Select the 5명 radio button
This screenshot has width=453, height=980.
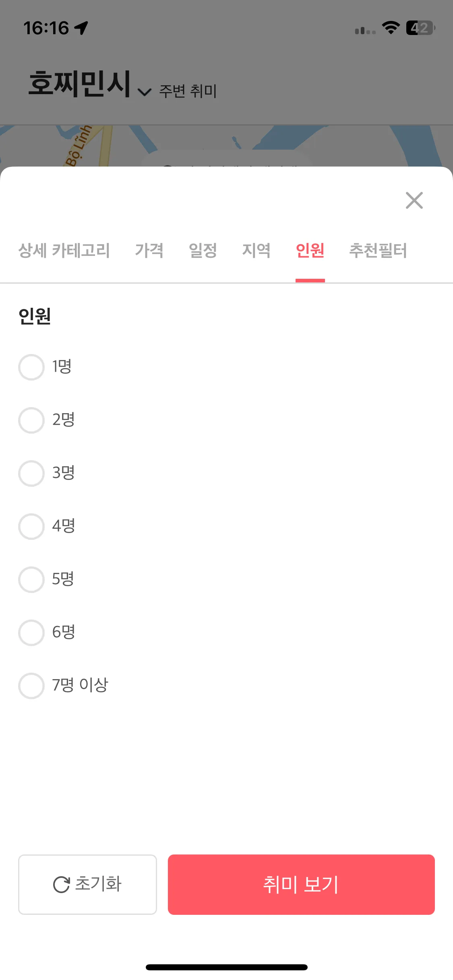(31, 579)
